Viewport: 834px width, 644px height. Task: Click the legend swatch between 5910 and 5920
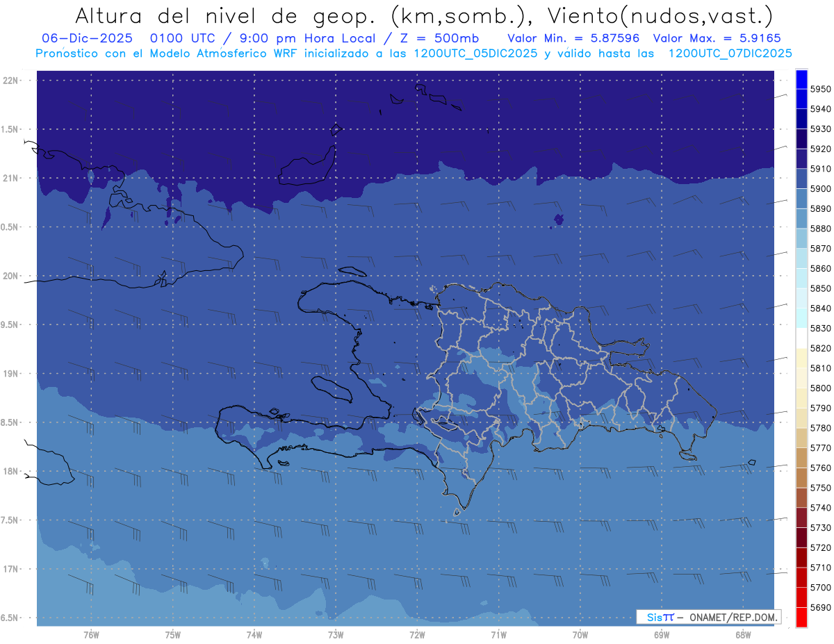(801, 159)
